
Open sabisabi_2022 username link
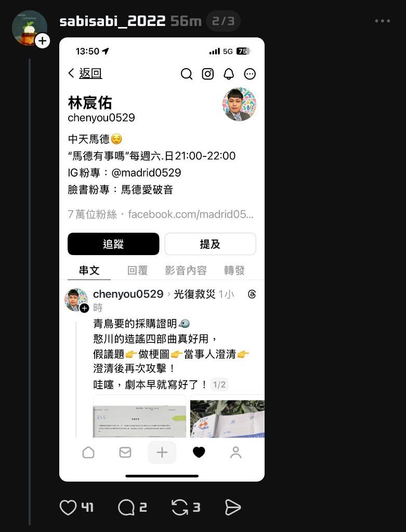tap(112, 21)
